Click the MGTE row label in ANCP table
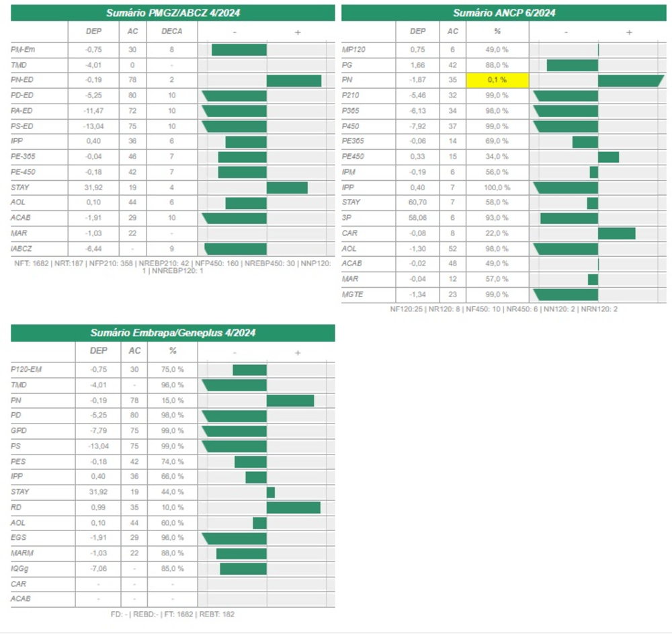672x636 pixels. pos(352,294)
